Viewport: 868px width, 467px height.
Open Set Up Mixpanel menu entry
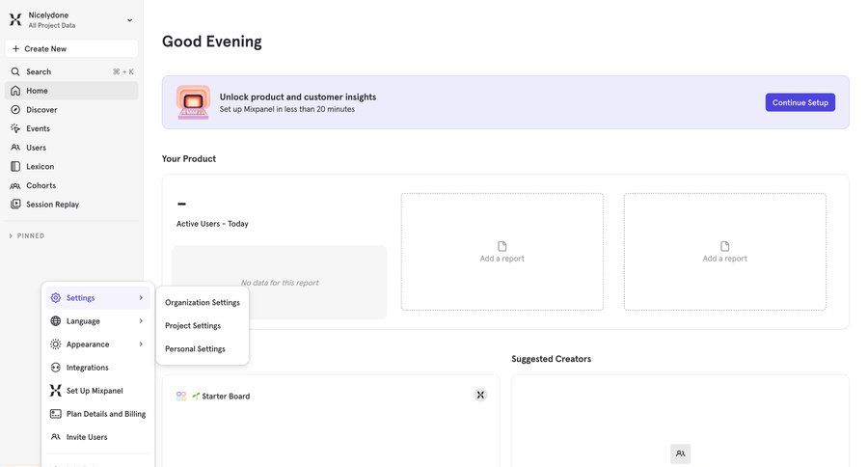(97, 391)
